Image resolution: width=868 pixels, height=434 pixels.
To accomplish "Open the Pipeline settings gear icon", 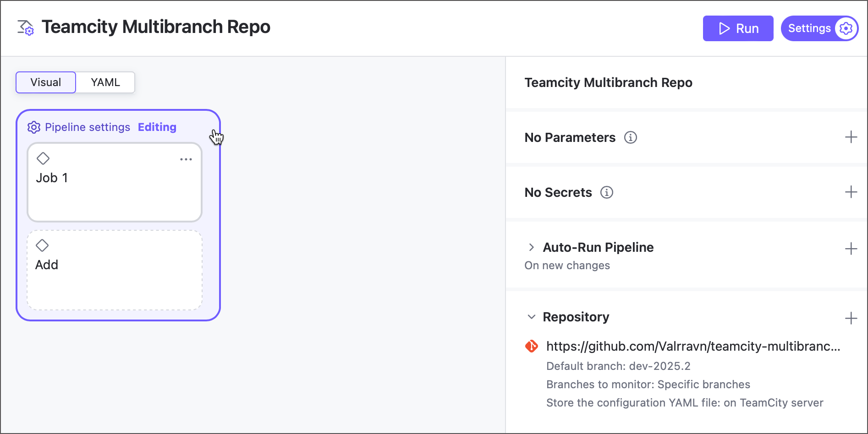I will (34, 127).
